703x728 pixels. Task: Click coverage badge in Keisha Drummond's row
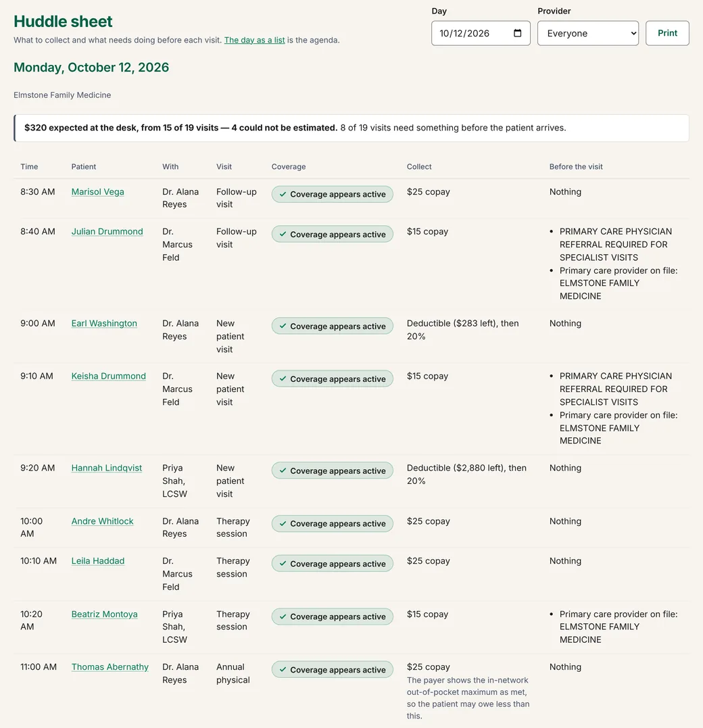(333, 379)
